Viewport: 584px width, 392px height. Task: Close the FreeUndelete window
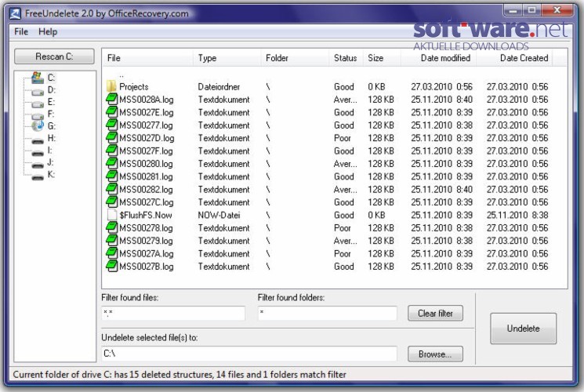[557, 10]
